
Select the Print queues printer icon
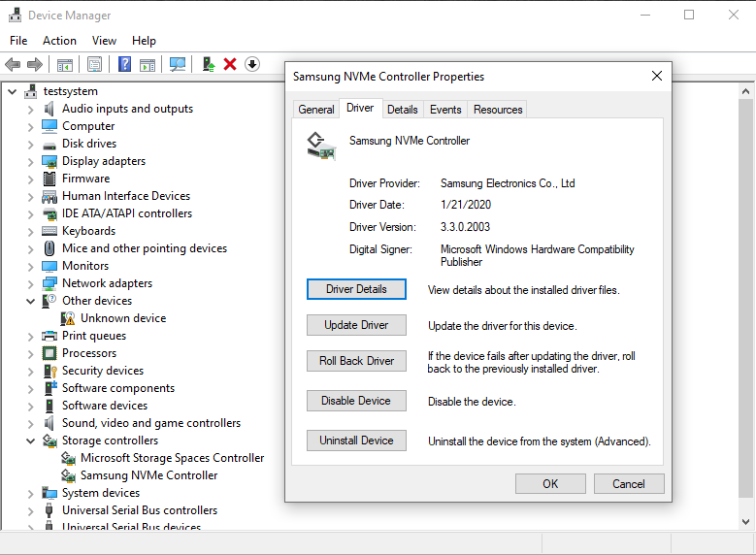click(x=49, y=336)
